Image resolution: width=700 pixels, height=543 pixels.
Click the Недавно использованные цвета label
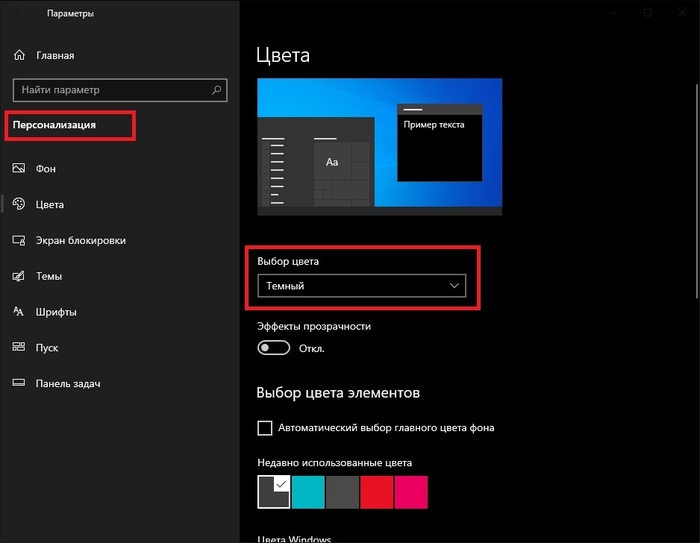[x=334, y=463]
